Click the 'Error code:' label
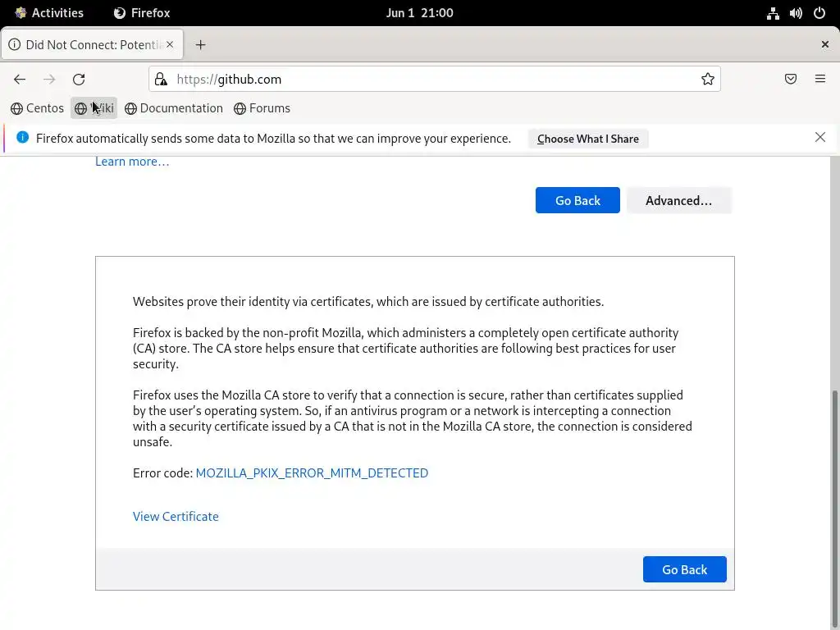 (x=162, y=473)
